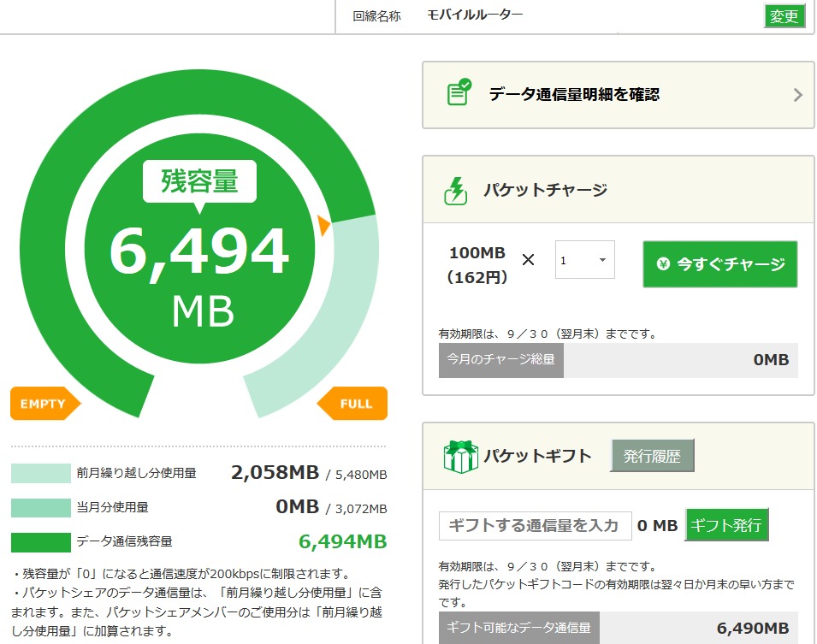Image resolution: width=817 pixels, height=644 pixels.
Task: Click the データ通信残容量 dark green swatch
Action: click(40, 541)
